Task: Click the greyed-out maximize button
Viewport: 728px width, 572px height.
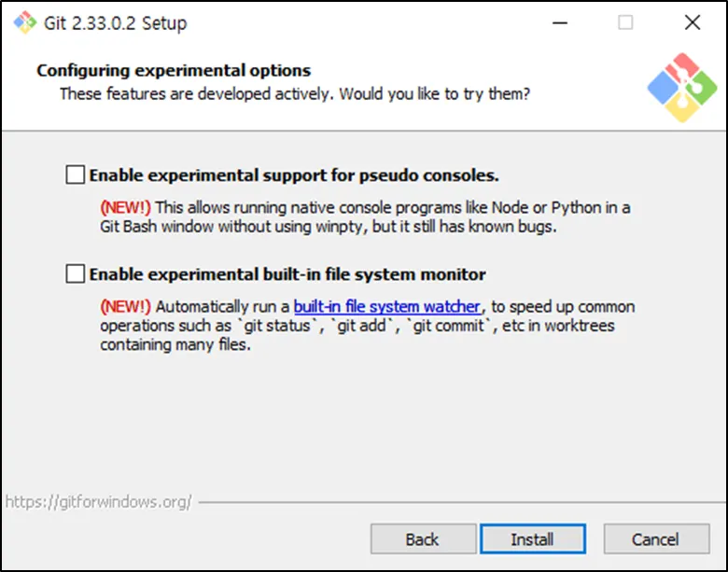Action: [625, 23]
